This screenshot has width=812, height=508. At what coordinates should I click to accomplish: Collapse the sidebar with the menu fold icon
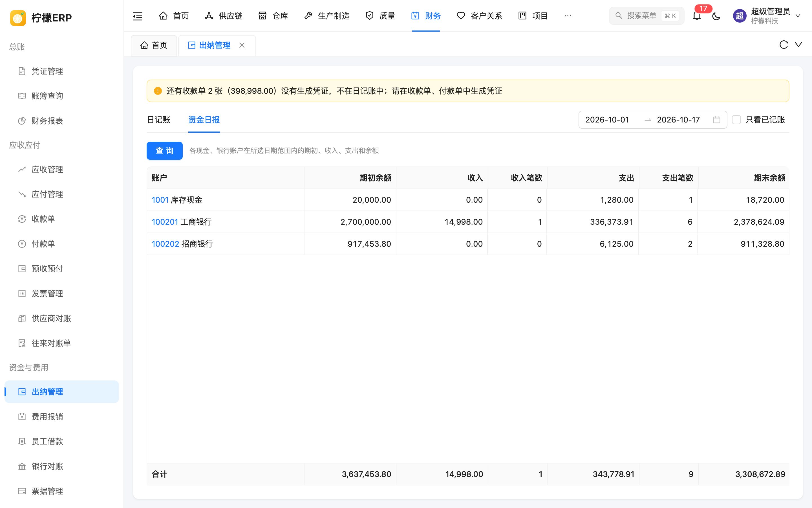point(138,16)
